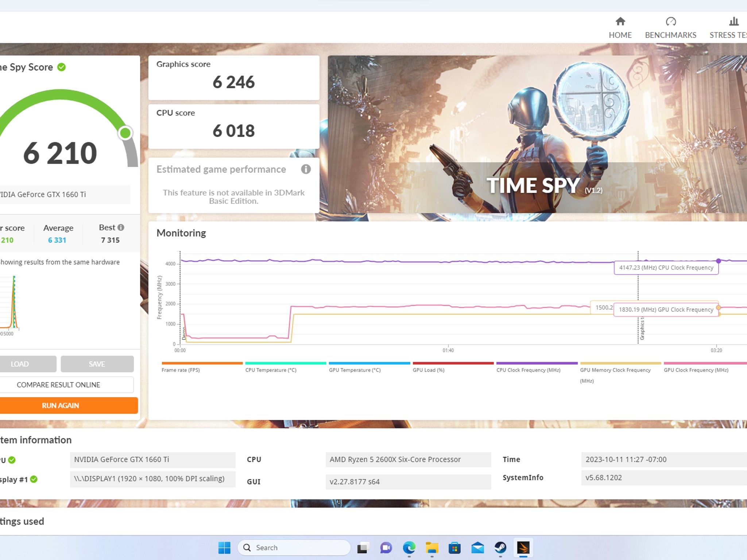Click the info icon next to Best score
This screenshot has width=747, height=560.
(121, 227)
